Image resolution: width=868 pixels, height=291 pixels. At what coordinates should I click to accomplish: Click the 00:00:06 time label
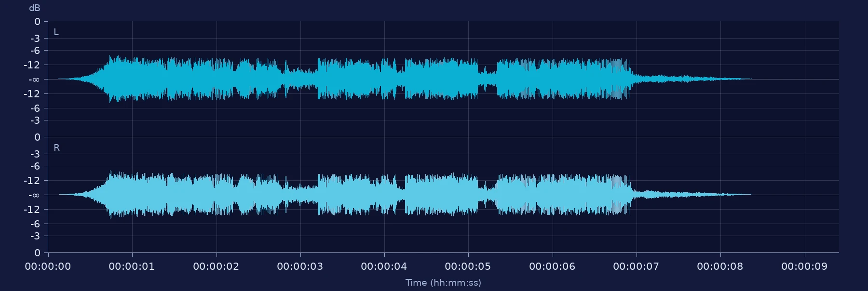552,266
